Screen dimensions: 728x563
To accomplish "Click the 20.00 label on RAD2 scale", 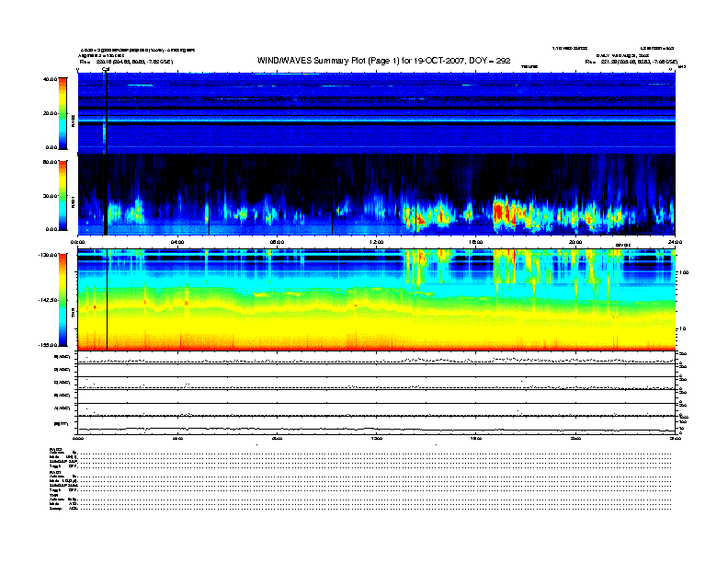I will click(50, 113).
